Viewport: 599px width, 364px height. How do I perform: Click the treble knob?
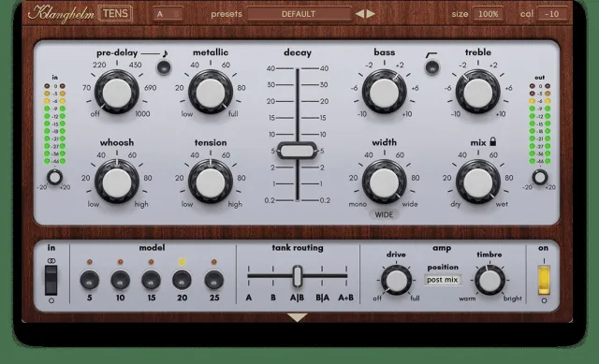point(478,92)
